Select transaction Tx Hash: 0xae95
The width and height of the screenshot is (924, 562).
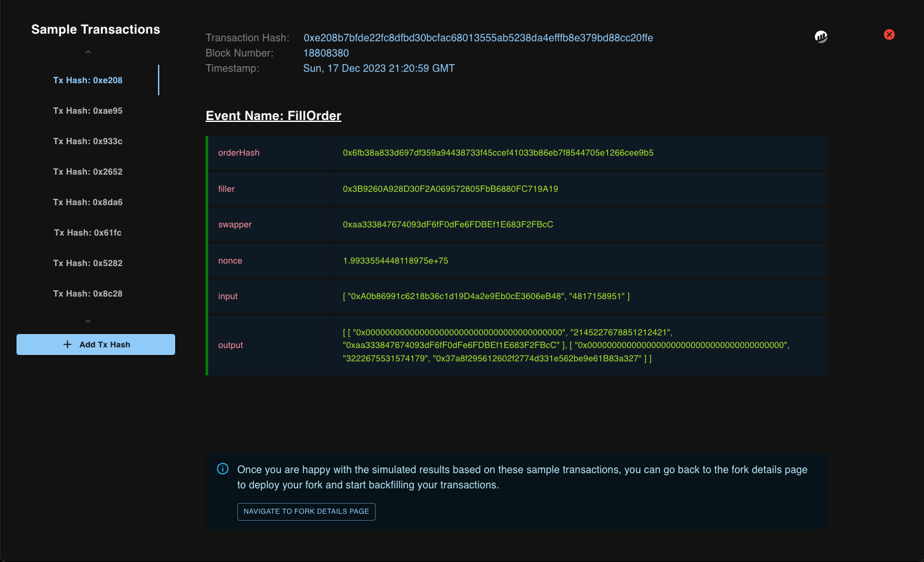88,111
